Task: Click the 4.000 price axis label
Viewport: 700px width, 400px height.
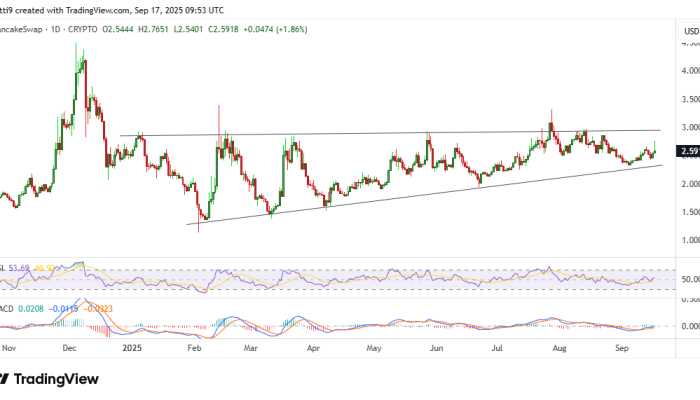Action: pyautogui.click(x=688, y=71)
